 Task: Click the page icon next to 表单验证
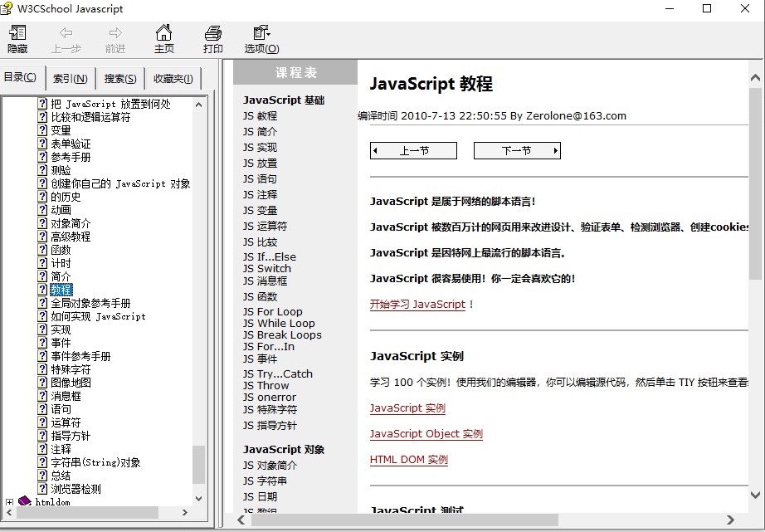43,144
